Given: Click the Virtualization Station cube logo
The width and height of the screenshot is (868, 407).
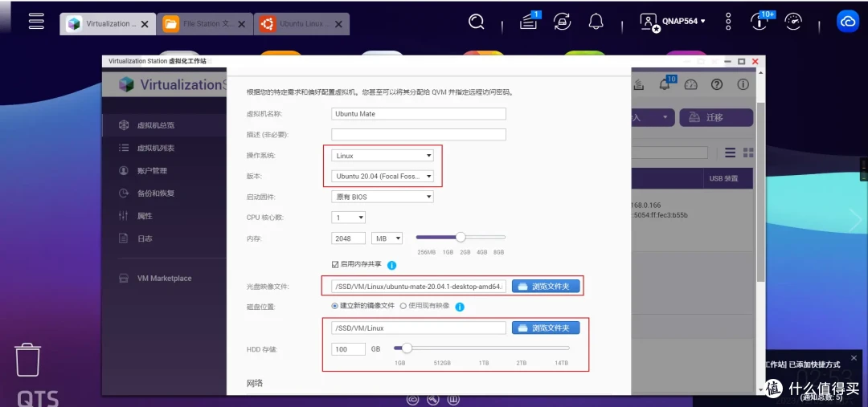Looking at the screenshot, I should pyautogui.click(x=126, y=84).
